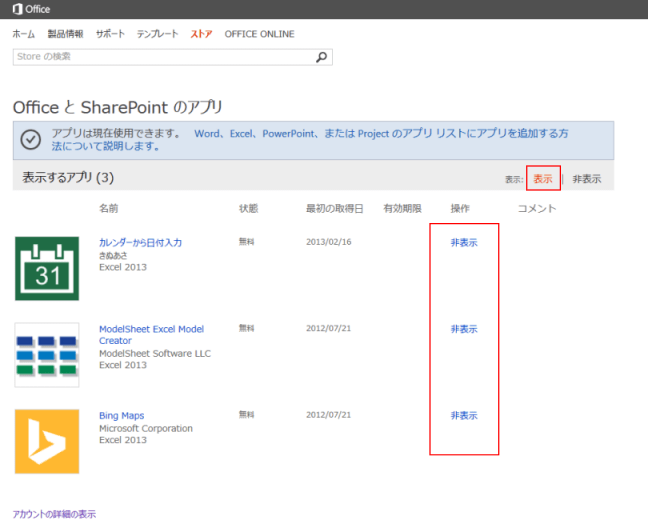Viewport: 648px width, 520px height.
Task: Click the search magnifier icon
Action: (x=321, y=57)
